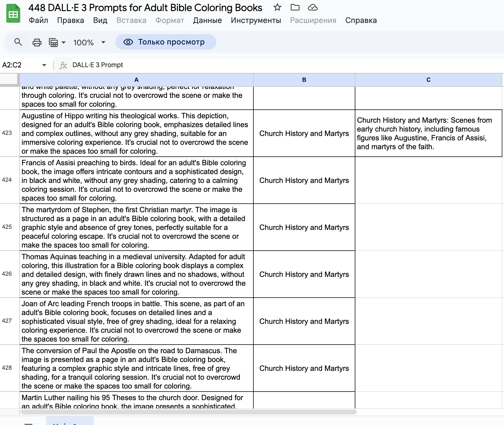Check the cloud document status icon

point(313,7)
